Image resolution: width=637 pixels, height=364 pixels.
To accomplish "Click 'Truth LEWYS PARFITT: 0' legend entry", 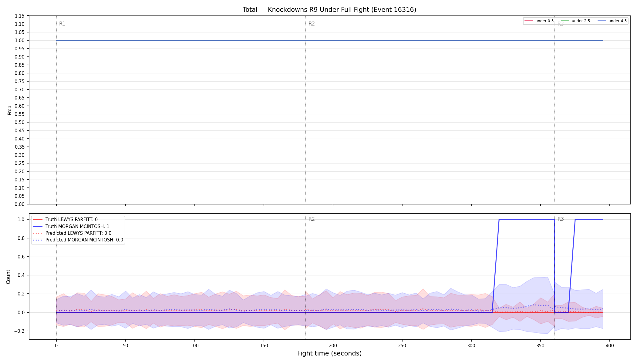I will pyautogui.click(x=65, y=220).
